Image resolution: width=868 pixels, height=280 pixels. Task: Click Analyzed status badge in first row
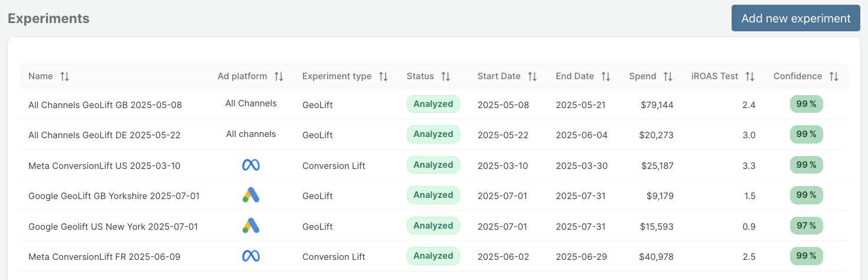point(433,105)
